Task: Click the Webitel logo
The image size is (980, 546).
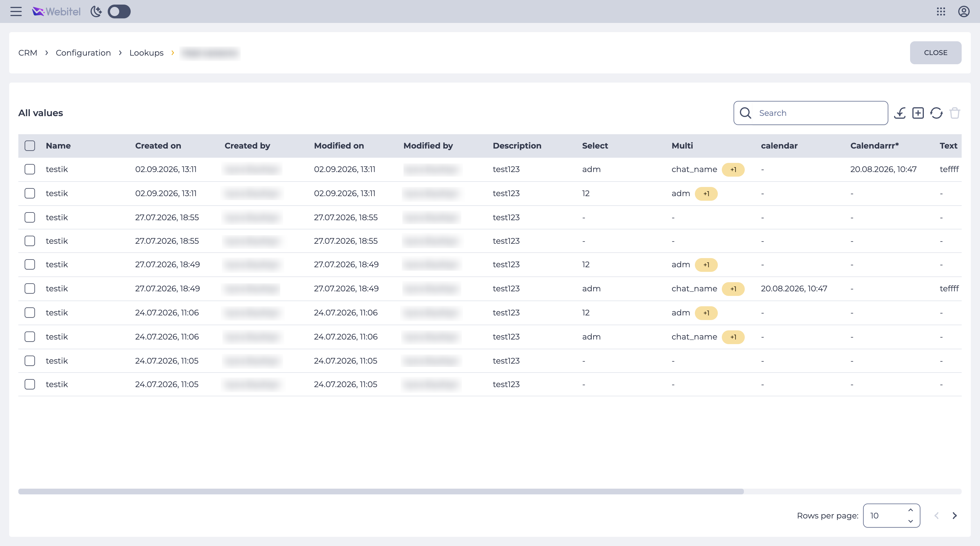Action: 56,11
